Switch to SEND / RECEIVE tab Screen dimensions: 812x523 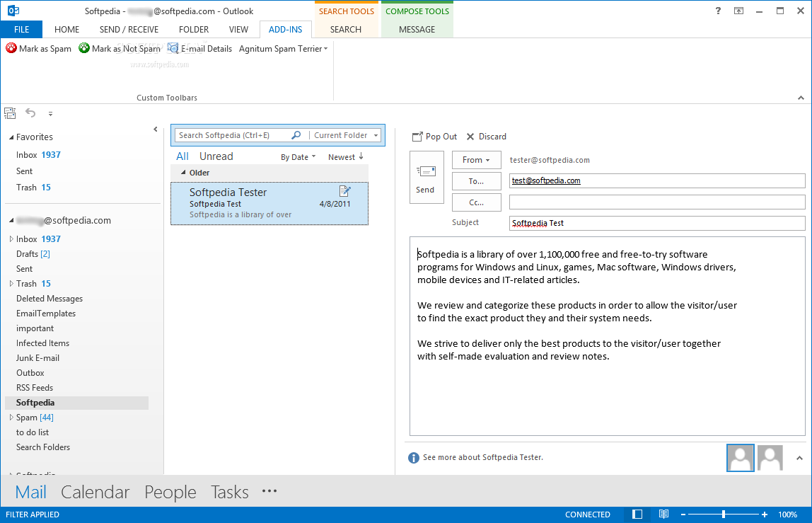(129, 30)
